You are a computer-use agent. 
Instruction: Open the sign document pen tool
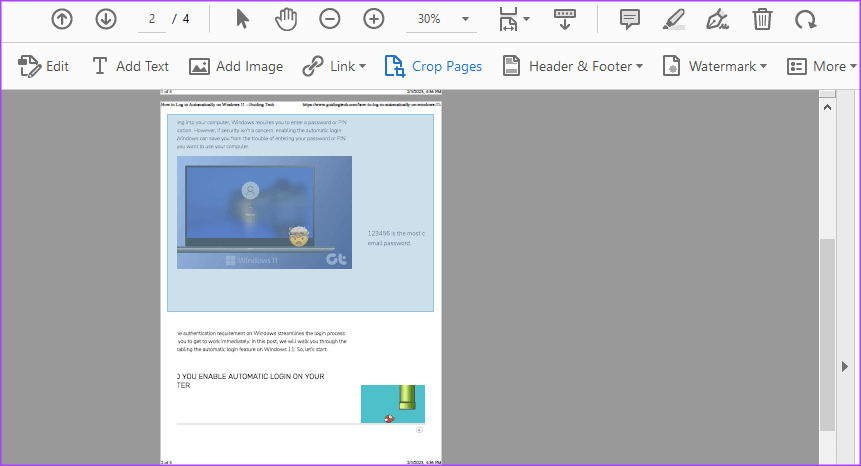(717, 19)
